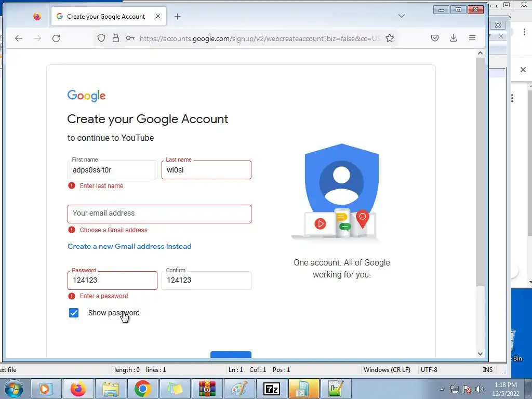The height and width of the screenshot is (399, 532).
Task: Click the Last name field containing wi0si
Action: coord(206,170)
